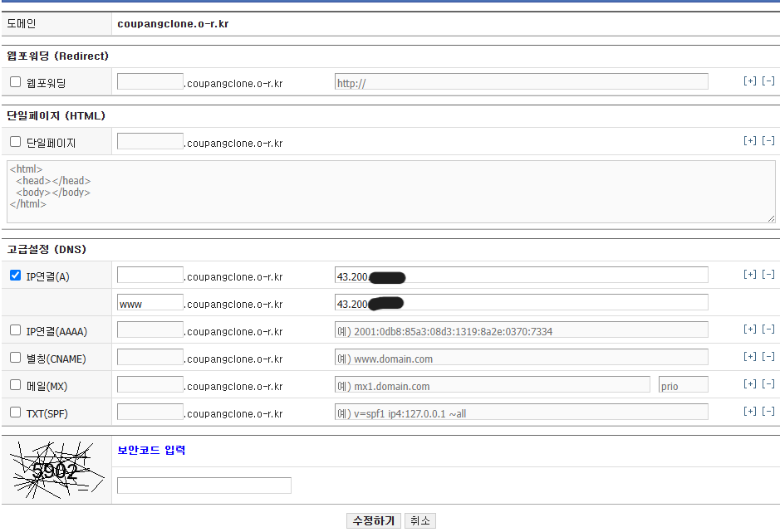Click the 고급설정 (DNS) heading
Screen dimensions: 780x532
pyautogui.click(x=47, y=249)
